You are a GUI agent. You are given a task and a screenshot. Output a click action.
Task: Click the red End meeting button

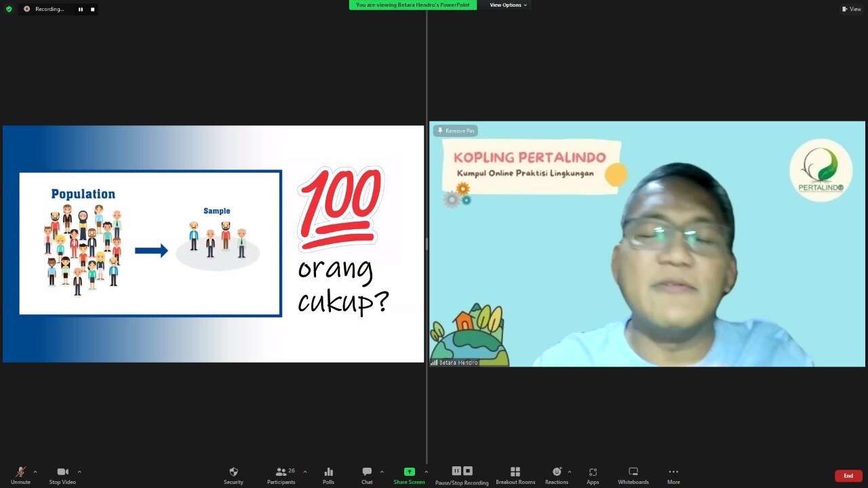pyautogui.click(x=848, y=476)
